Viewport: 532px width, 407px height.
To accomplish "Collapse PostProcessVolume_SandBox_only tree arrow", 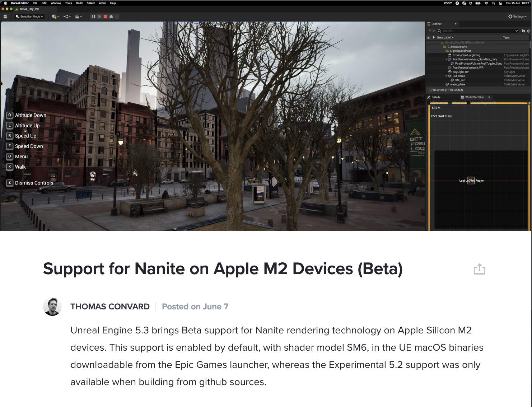I will click(x=446, y=60).
